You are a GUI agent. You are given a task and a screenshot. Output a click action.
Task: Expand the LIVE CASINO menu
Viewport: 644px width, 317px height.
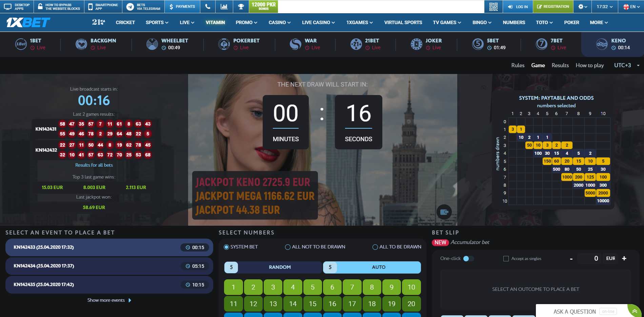point(318,22)
